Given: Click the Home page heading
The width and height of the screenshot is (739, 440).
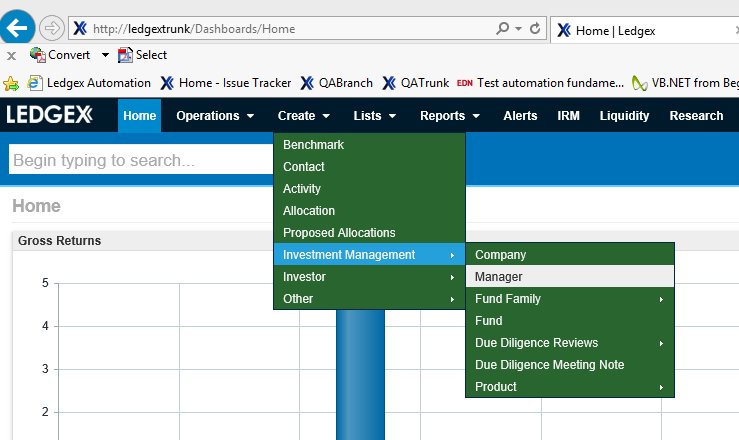Looking at the screenshot, I should pos(36,206).
